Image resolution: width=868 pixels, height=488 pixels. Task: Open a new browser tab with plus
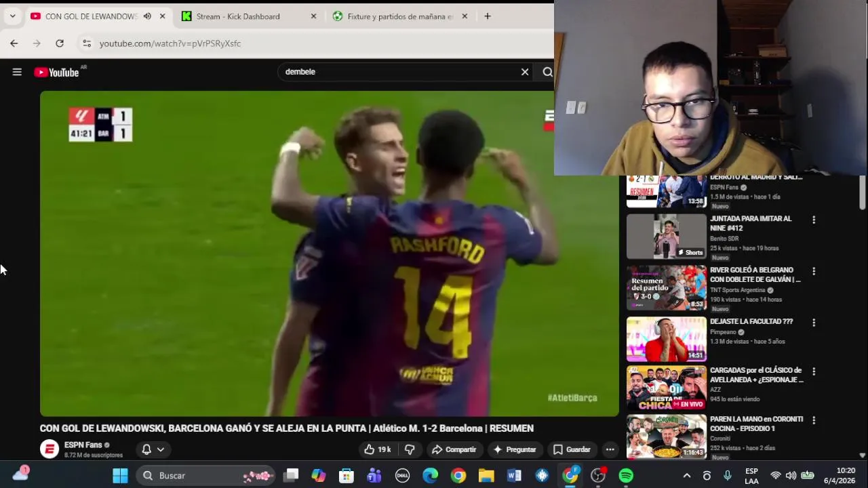488,16
